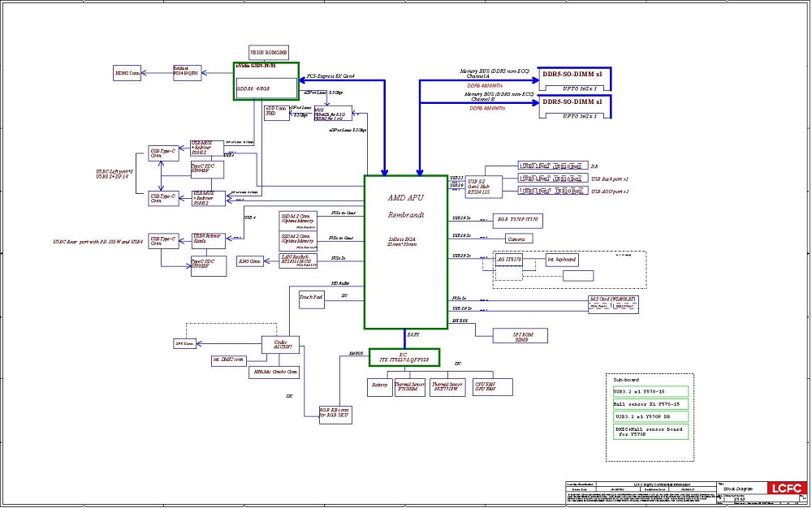Viewport: 812px width, 508px height.
Task: Click the Battery box
Action: [378, 386]
